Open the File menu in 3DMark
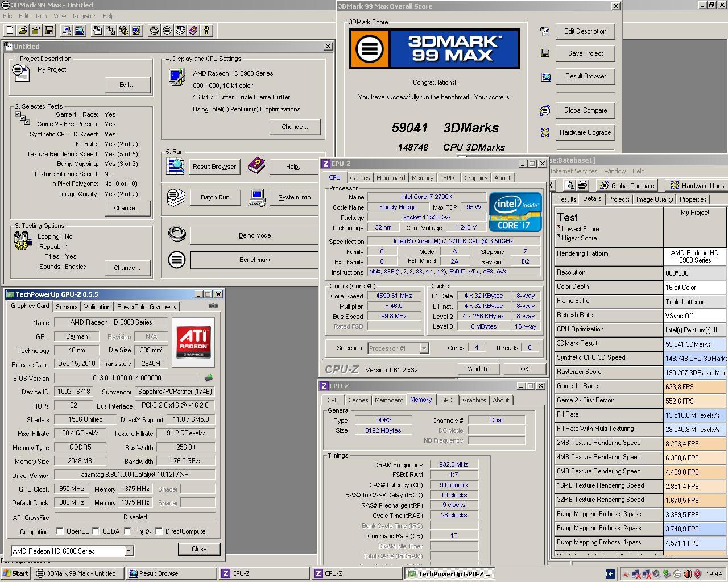The image size is (728, 582). pyautogui.click(x=7, y=16)
